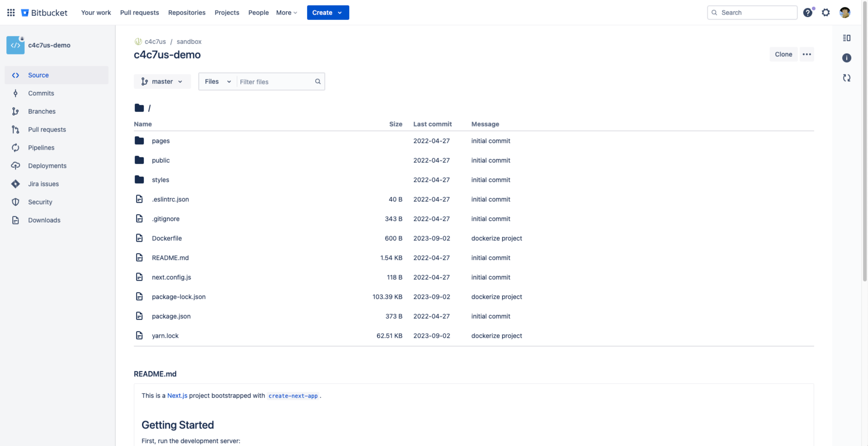Select Commits in the sidebar
Screen dimensions: 868x446
point(57,93)
